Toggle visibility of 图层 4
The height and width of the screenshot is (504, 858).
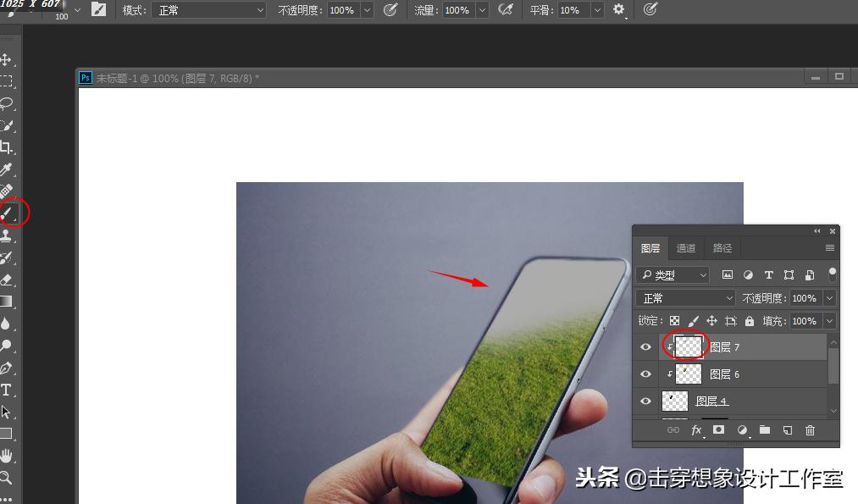pyautogui.click(x=645, y=401)
